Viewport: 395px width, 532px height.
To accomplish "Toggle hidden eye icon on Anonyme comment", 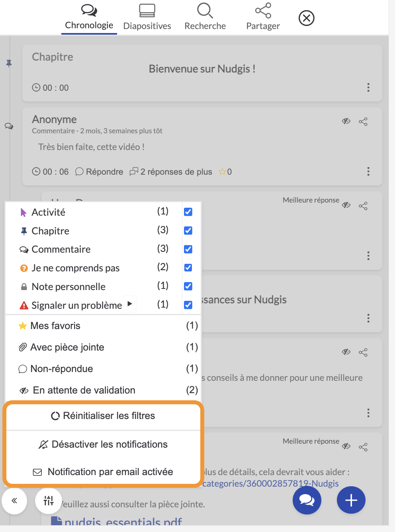I will [346, 121].
